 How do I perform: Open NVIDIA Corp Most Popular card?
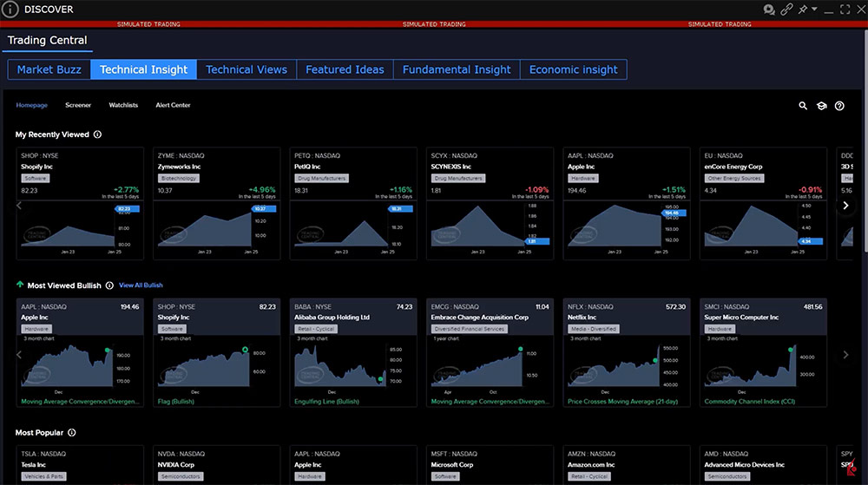(x=216, y=465)
